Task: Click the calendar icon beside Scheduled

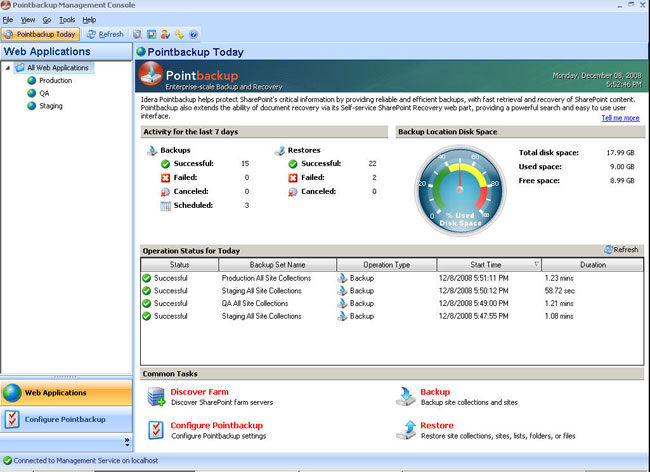Action: (x=165, y=206)
